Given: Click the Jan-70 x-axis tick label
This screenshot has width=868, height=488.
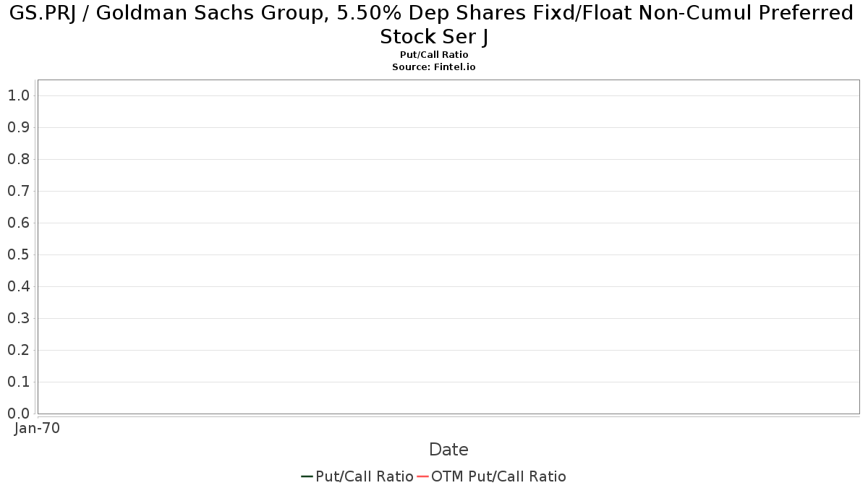Looking at the screenshot, I should (x=38, y=428).
